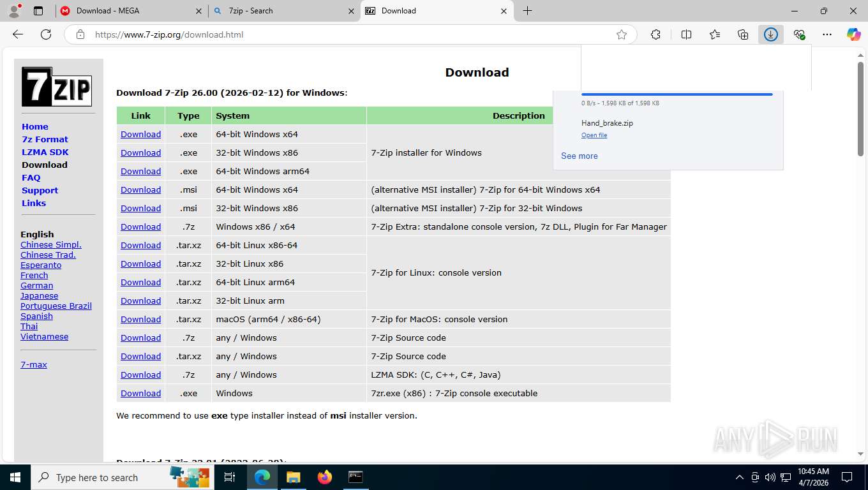Open Settings and more ellipsis
The image size is (868, 490).
click(827, 34)
